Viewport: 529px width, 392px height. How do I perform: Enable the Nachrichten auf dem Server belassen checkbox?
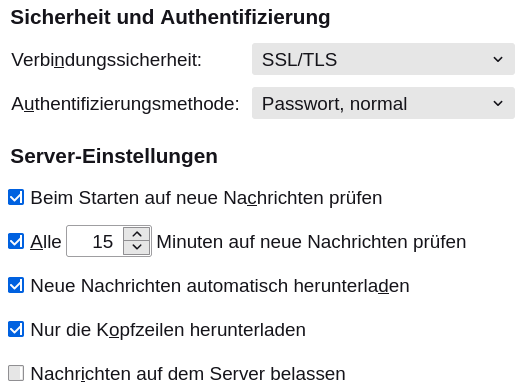pyautogui.click(x=16, y=373)
